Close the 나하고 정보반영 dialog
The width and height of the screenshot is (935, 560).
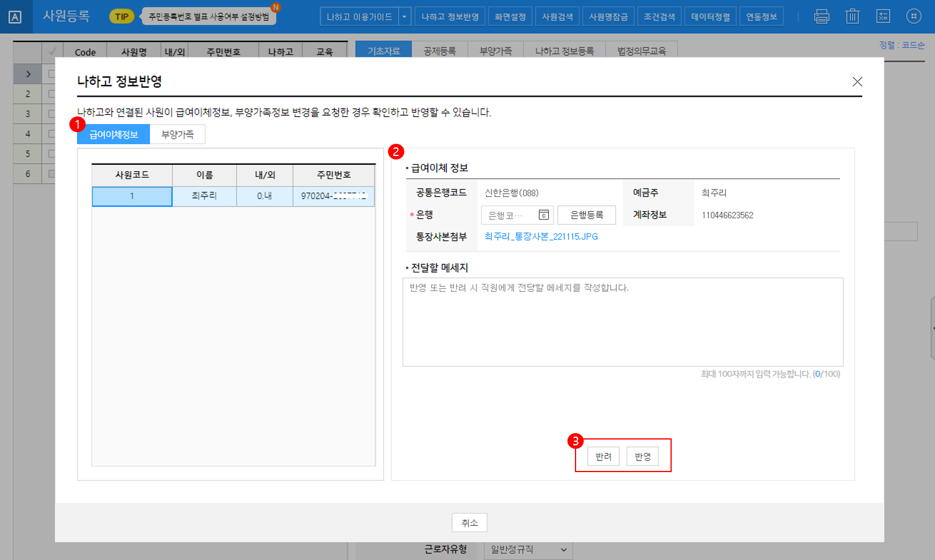[x=857, y=81]
